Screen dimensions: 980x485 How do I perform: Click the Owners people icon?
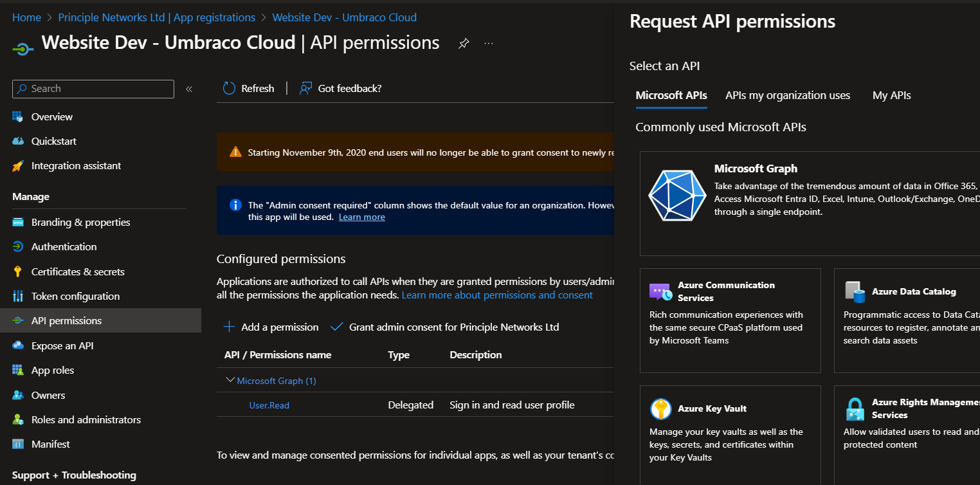[x=18, y=395]
